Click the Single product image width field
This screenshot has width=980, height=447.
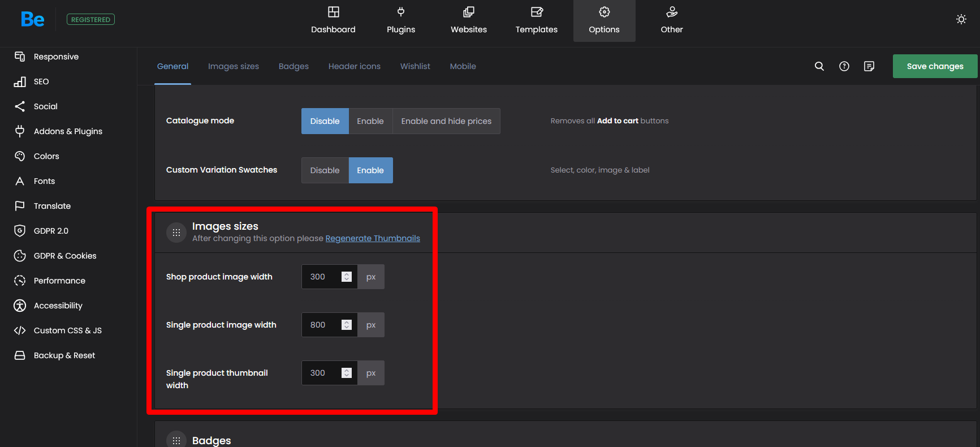pyautogui.click(x=321, y=325)
